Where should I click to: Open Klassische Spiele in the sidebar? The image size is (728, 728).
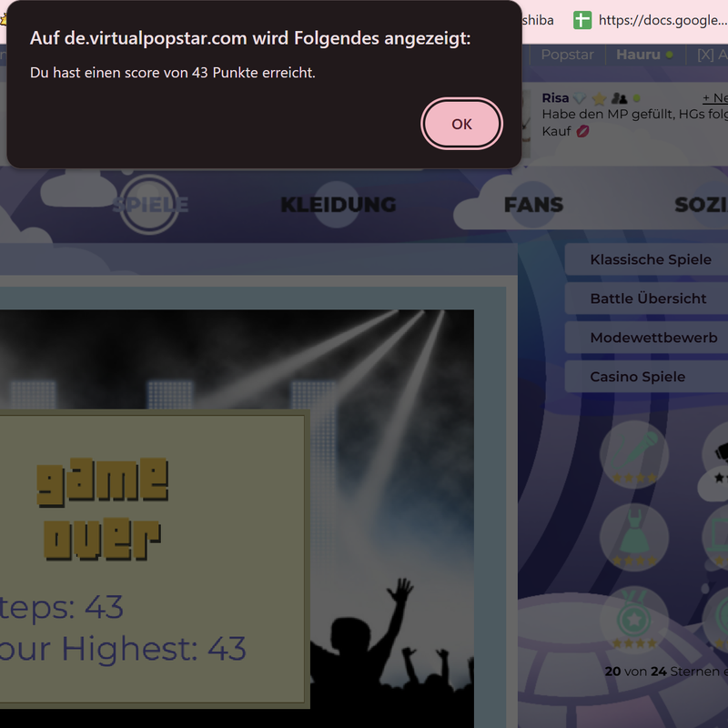(x=646, y=259)
